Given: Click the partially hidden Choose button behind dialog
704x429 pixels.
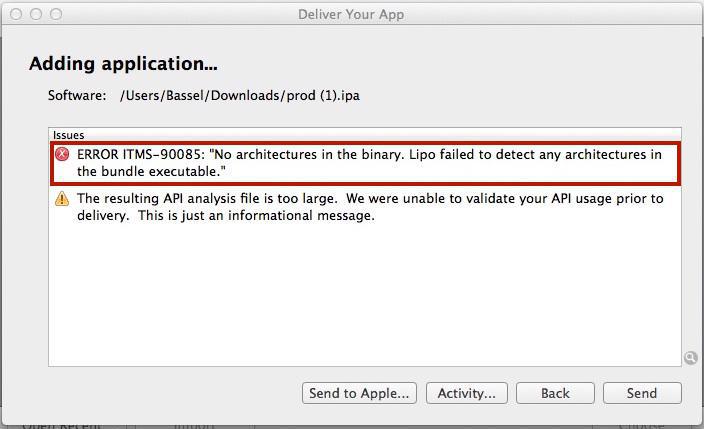Looking at the screenshot, I should click(640, 424).
